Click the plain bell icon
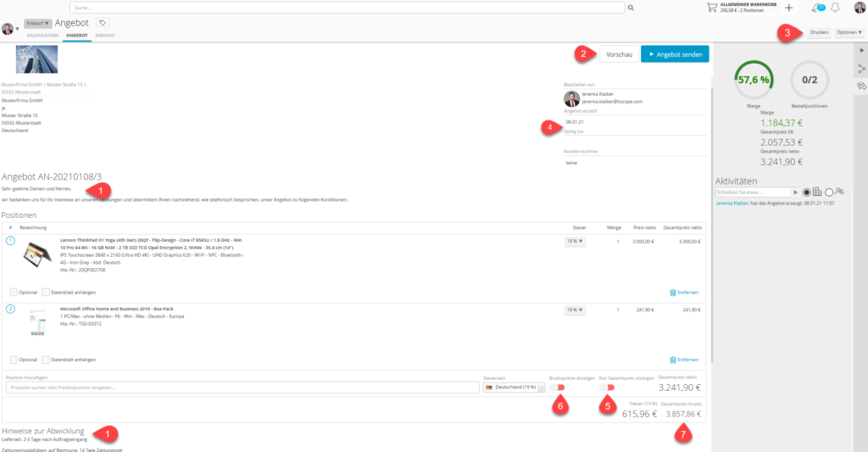Viewport: 868px width, 452px height. (835, 8)
